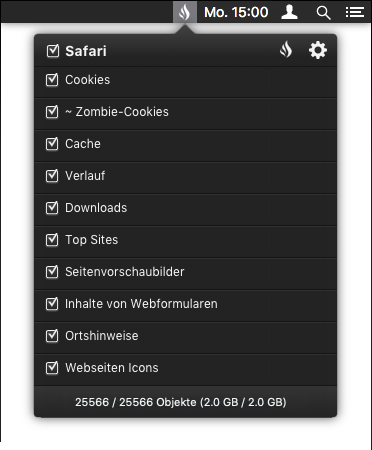Click the clock showing Mo. 15:00
Screen dimensions: 372x450
tap(236, 12)
